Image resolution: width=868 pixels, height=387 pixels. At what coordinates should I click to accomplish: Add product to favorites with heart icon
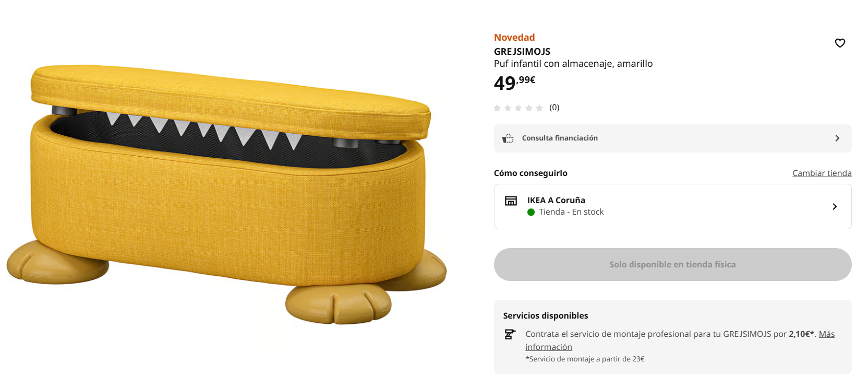(x=840, y=43)
